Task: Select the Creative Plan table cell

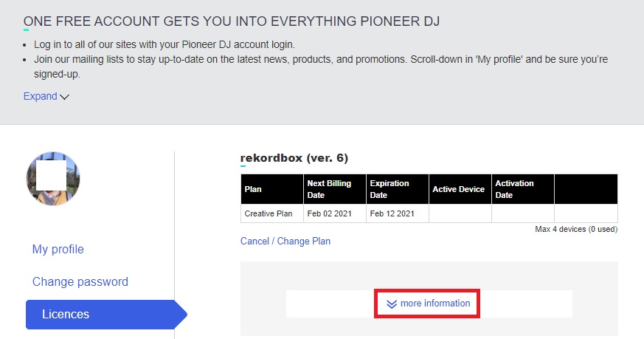Action: tap(272, 213)
